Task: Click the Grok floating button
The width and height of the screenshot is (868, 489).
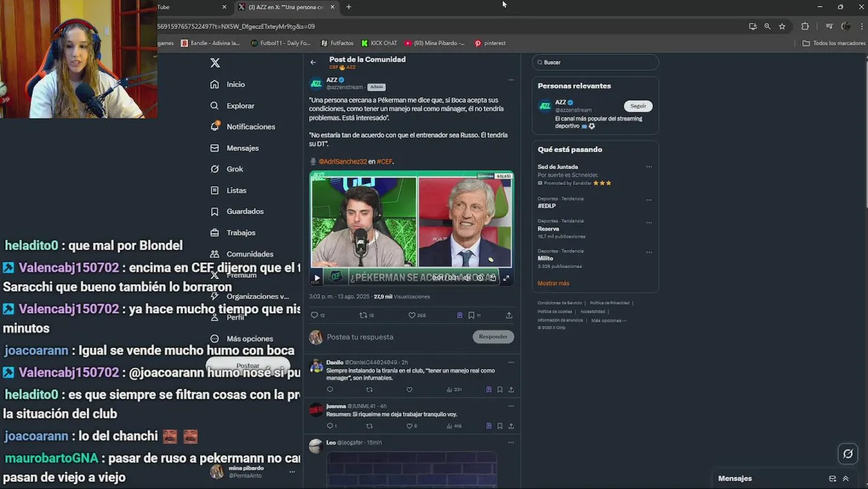Action: pyautogui.click(x=848, y=454)
